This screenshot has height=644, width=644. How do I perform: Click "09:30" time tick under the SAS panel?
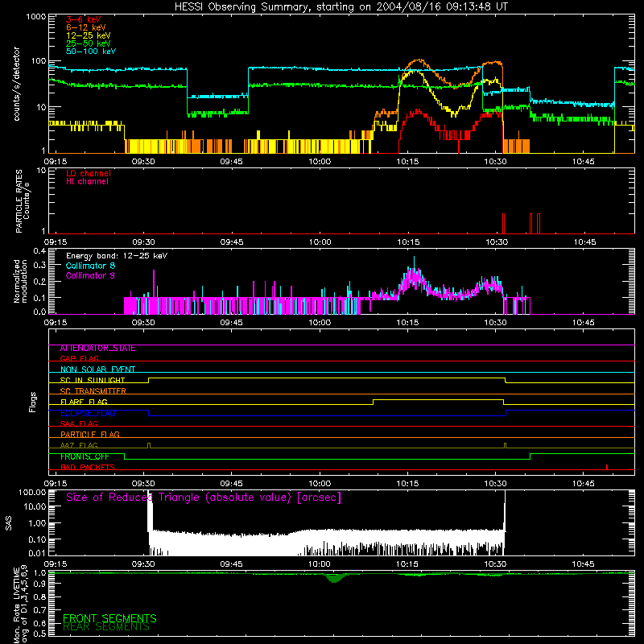click(143, 564)
